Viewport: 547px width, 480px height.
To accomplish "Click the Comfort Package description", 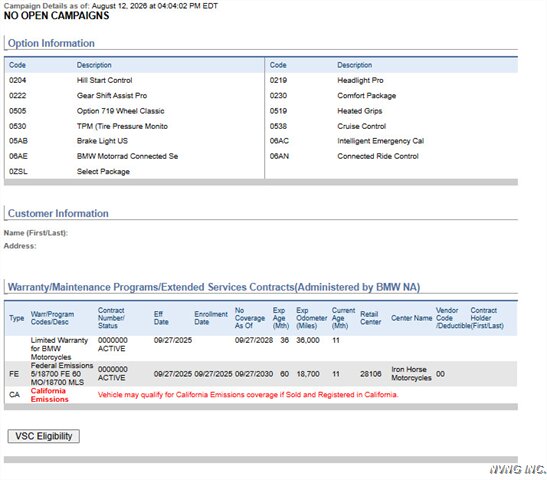I will click(x=367, y=96).
